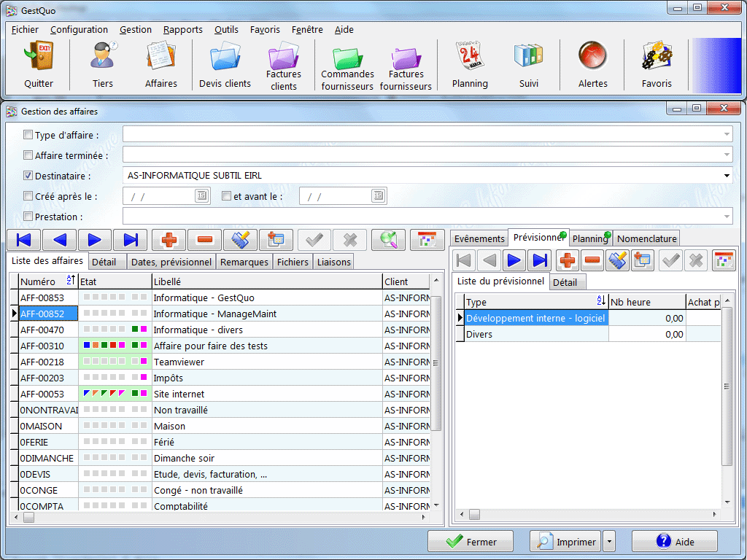Open the Favoris toolbar icon with gears

click(657, 55)
